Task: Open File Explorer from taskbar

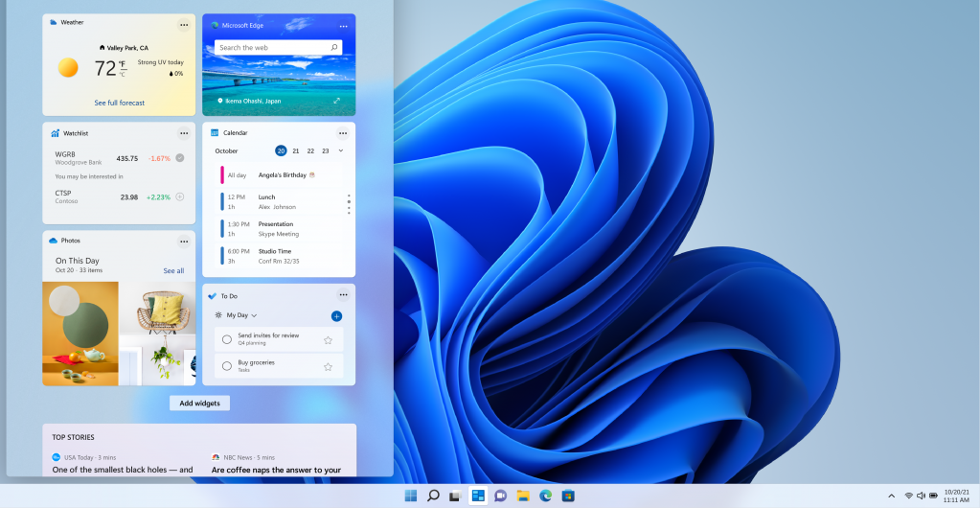Action: (x=523, y=496)
